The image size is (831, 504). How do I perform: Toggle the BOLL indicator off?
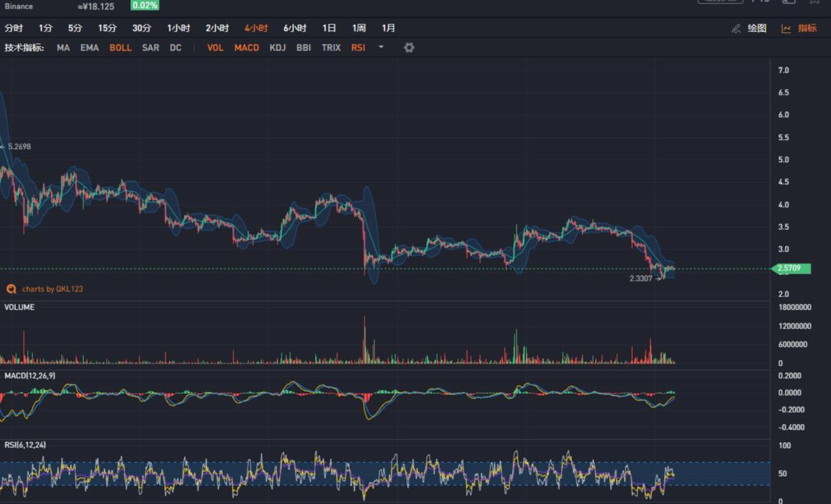(120, 48)
